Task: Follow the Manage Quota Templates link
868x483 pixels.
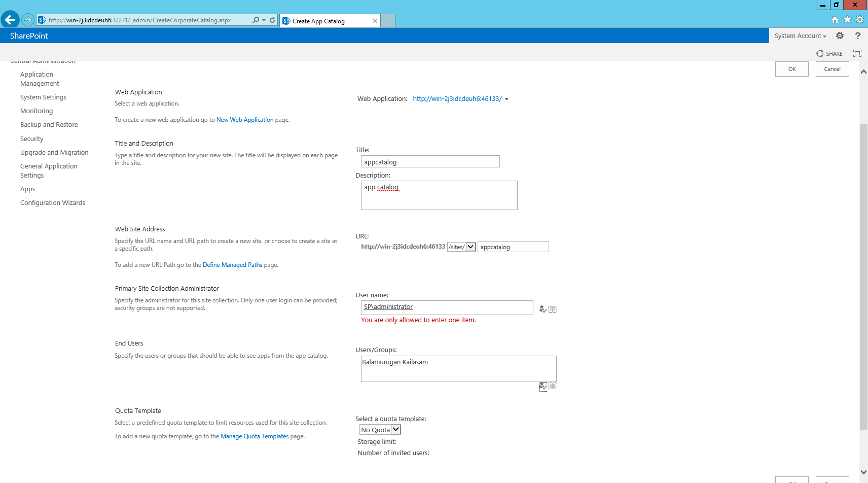Action: tap(255, 436)
